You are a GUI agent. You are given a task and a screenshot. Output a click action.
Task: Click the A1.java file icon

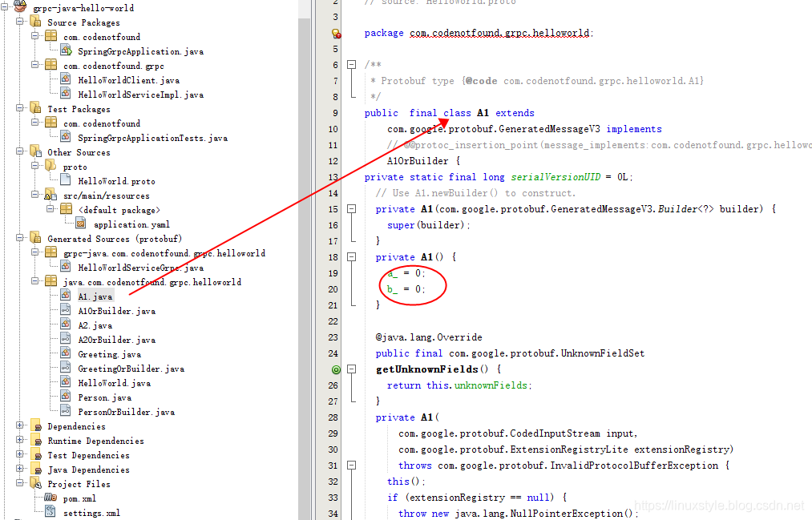66,295
